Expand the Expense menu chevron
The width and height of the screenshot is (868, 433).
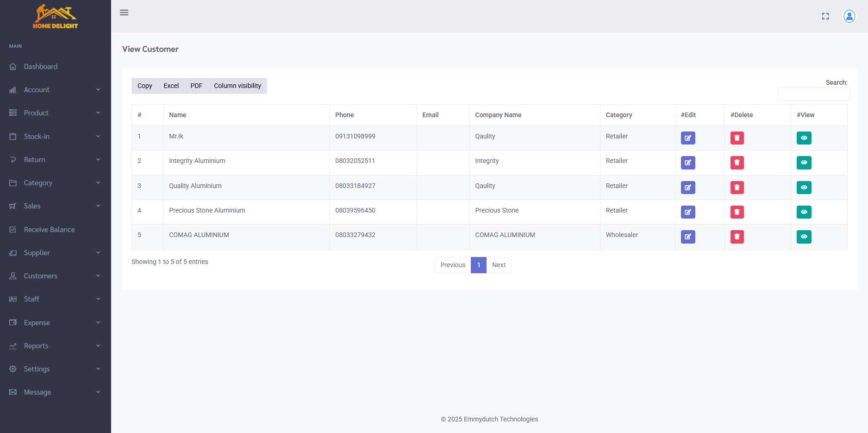coord(98,323)
